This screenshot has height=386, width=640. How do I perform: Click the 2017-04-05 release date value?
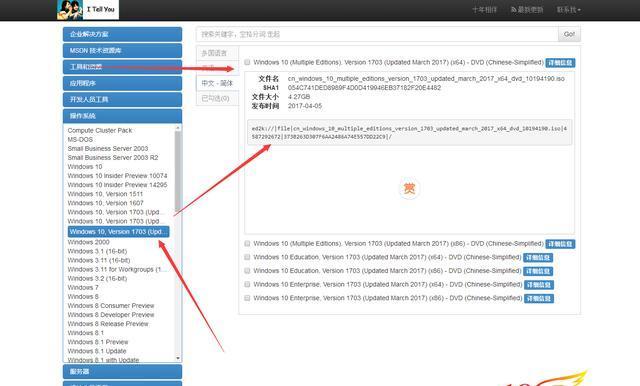tap(305, 106)
